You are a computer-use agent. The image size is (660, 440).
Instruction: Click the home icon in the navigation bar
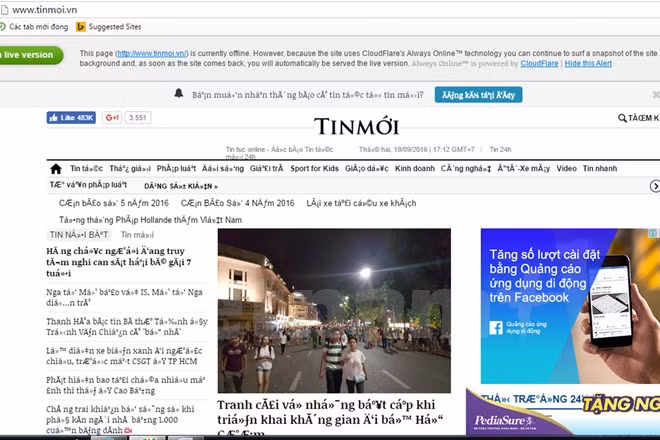(56, 169)
